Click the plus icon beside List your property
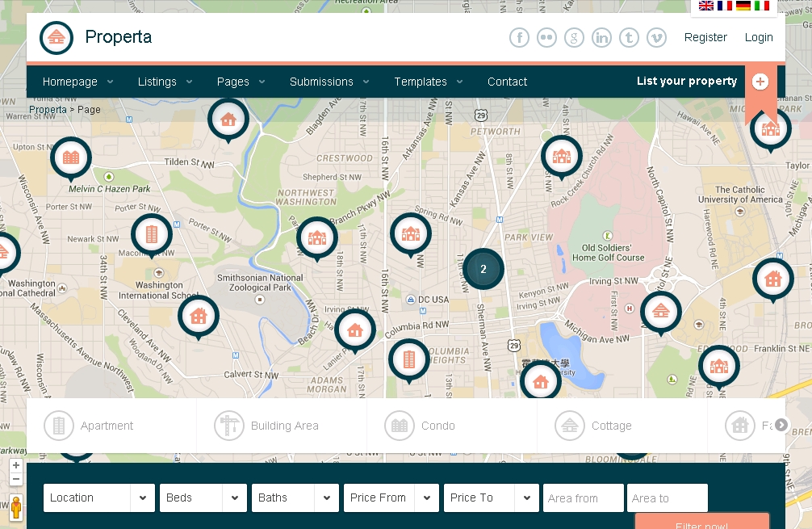812x529 pixels. (x=760, y=82)
